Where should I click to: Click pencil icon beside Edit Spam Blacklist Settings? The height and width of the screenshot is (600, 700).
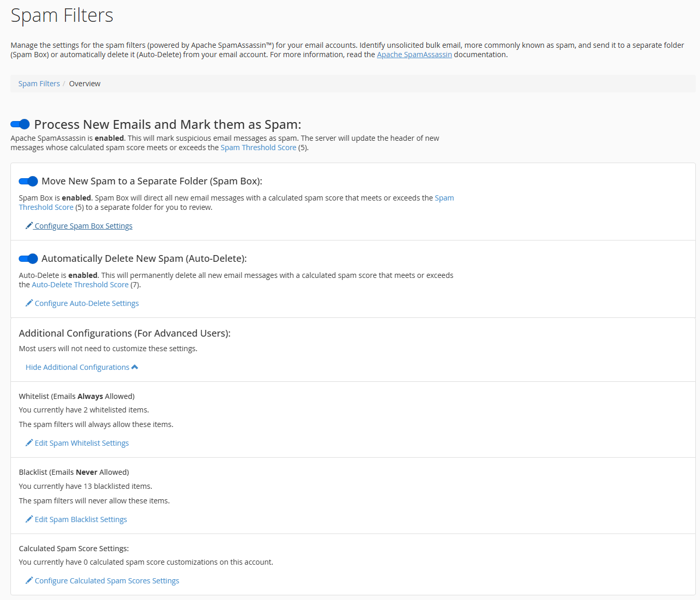click(x=29, y=519)
